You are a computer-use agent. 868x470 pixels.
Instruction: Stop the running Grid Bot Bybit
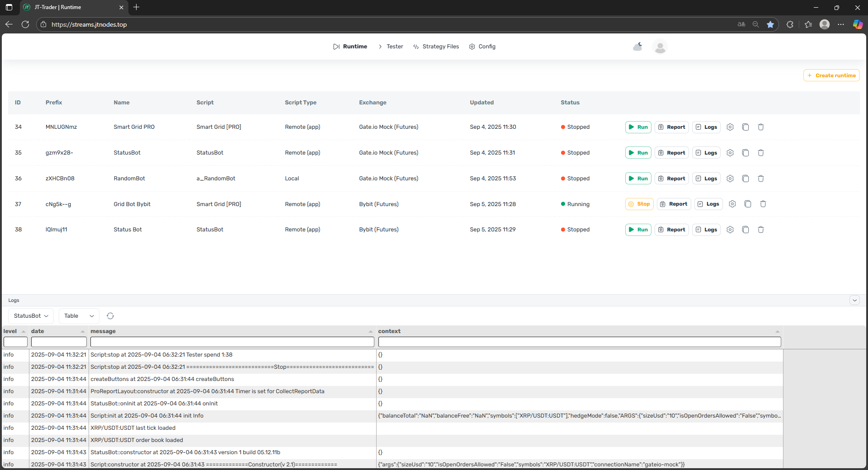pyautogui.click(x=639, y=204)
